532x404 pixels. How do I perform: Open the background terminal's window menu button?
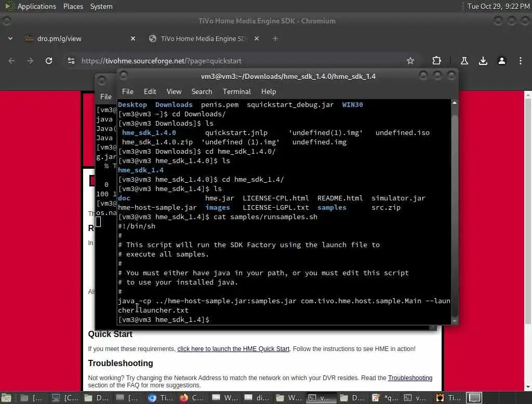101,80
